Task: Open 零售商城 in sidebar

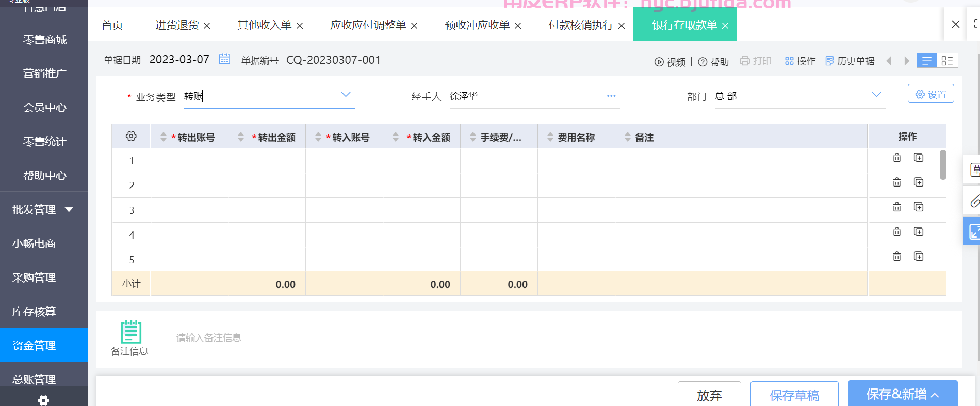Action: (x=44, y=39)
